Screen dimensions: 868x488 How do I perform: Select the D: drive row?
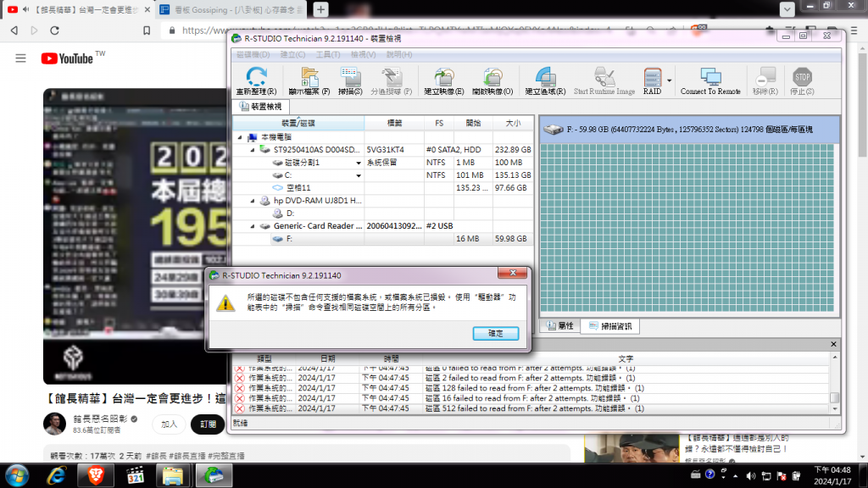tap(383, 213)
